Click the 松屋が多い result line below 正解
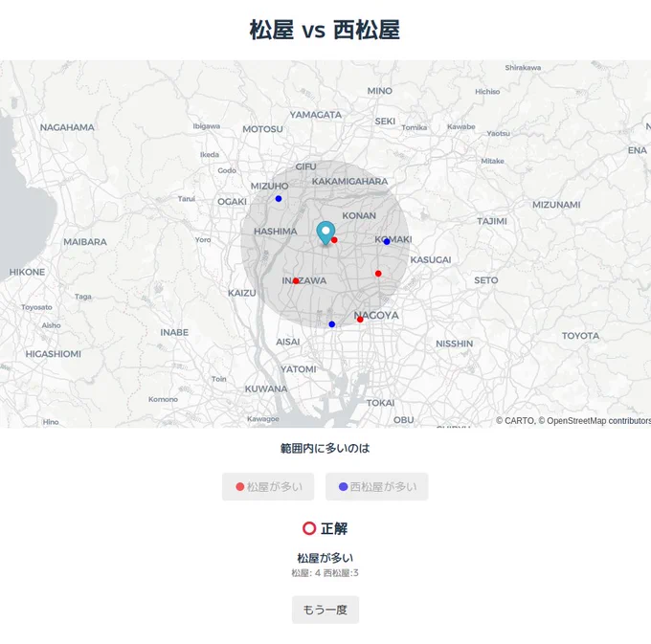Screen dimensions: 651x644 click(325, 558)
